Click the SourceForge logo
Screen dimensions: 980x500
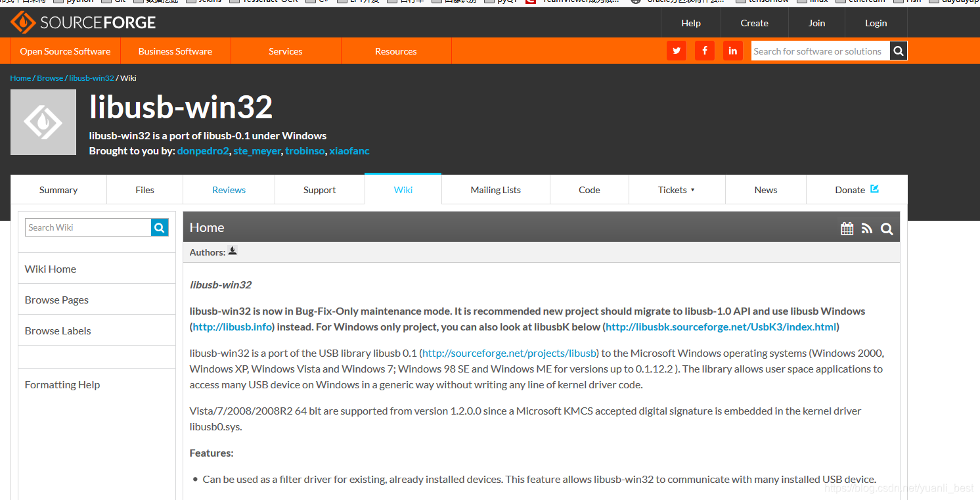(83, 23)
